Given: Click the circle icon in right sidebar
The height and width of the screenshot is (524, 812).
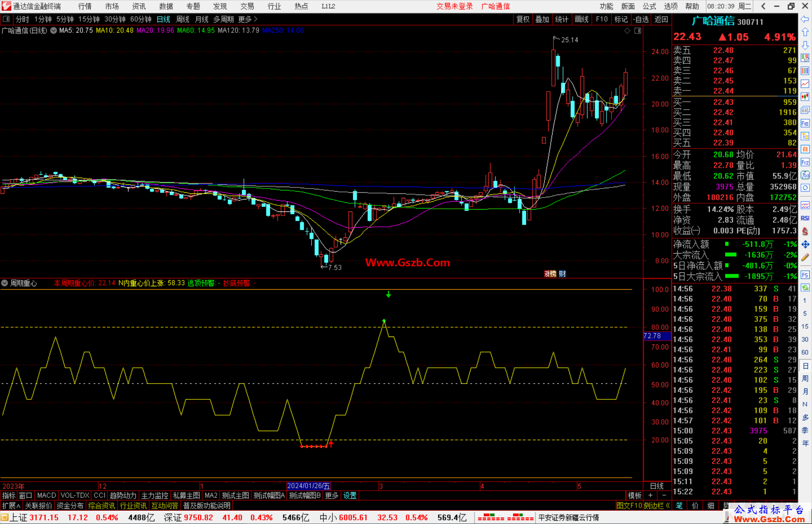Looking at the screenshot, I should tap(805, 188).
